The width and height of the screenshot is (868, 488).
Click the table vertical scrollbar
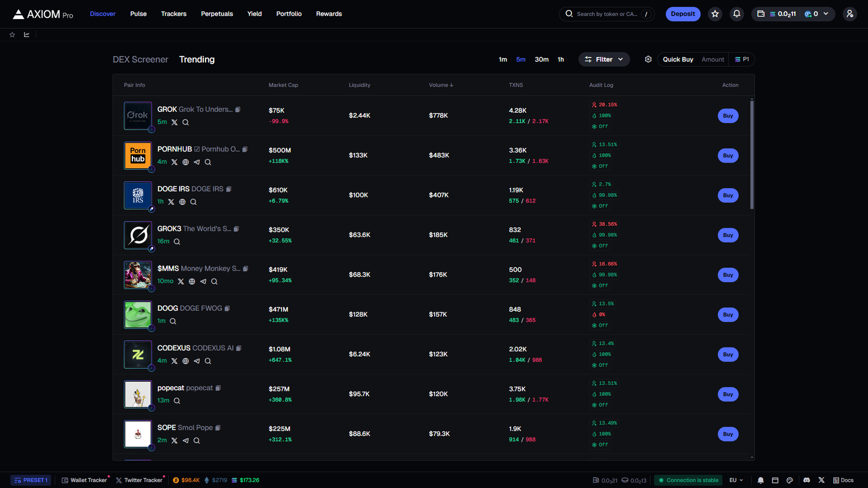[x=752, y=154]
